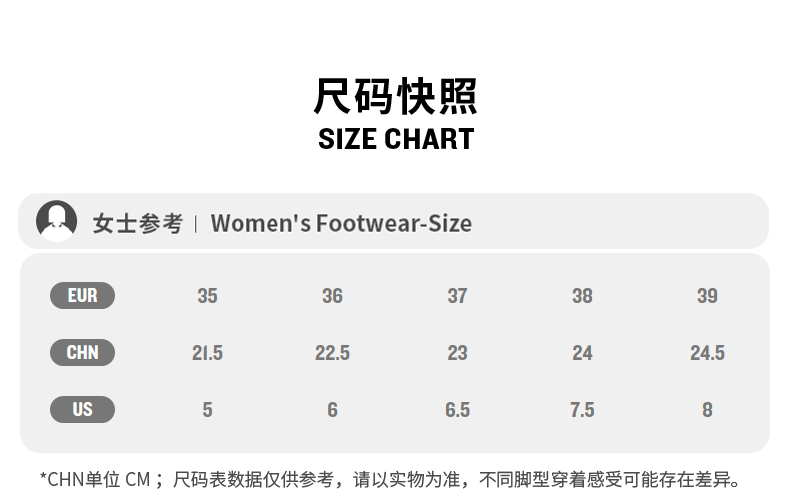
Task: Click EUR size 35
Action: [x=207, y=296]
